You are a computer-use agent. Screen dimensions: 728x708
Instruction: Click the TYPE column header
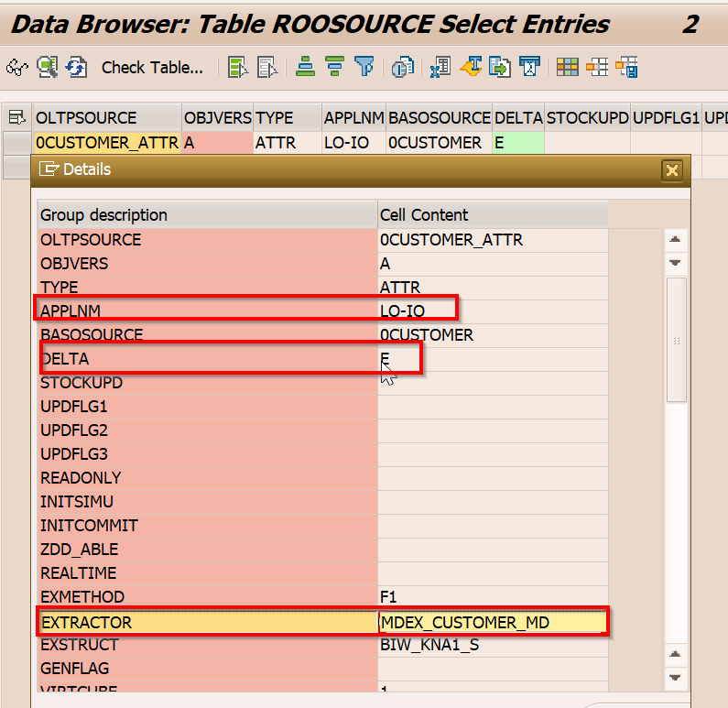pos(288,118)
